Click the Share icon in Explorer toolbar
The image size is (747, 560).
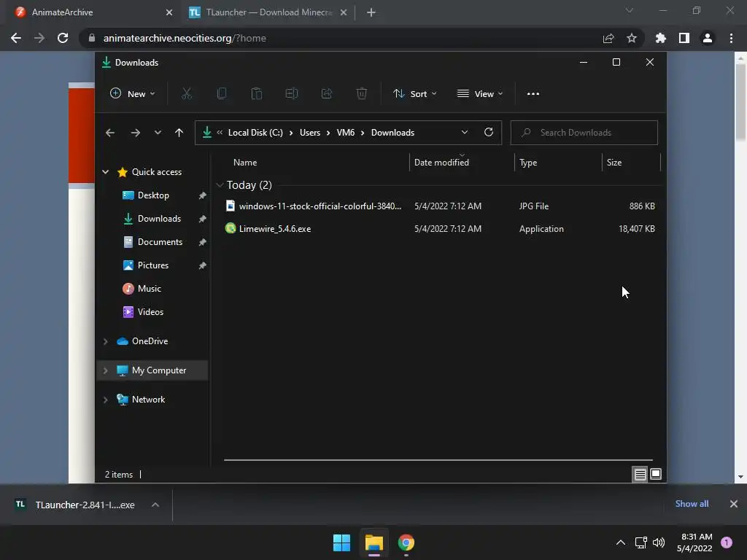(x=327, y=93)
